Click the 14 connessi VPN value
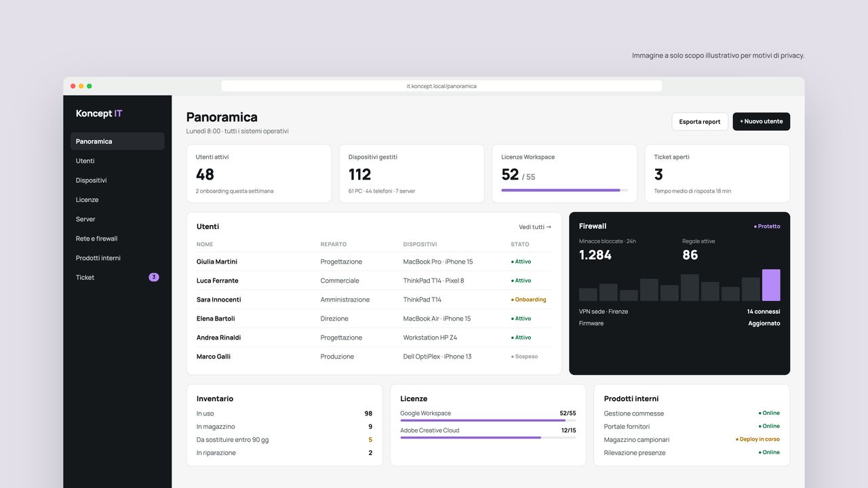The height and width of the screenshot is (488, 868). pos(764,312)
